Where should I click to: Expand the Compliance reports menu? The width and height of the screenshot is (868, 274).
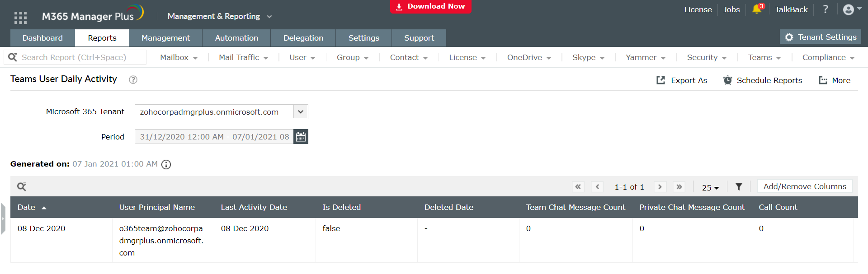[828, 57]
